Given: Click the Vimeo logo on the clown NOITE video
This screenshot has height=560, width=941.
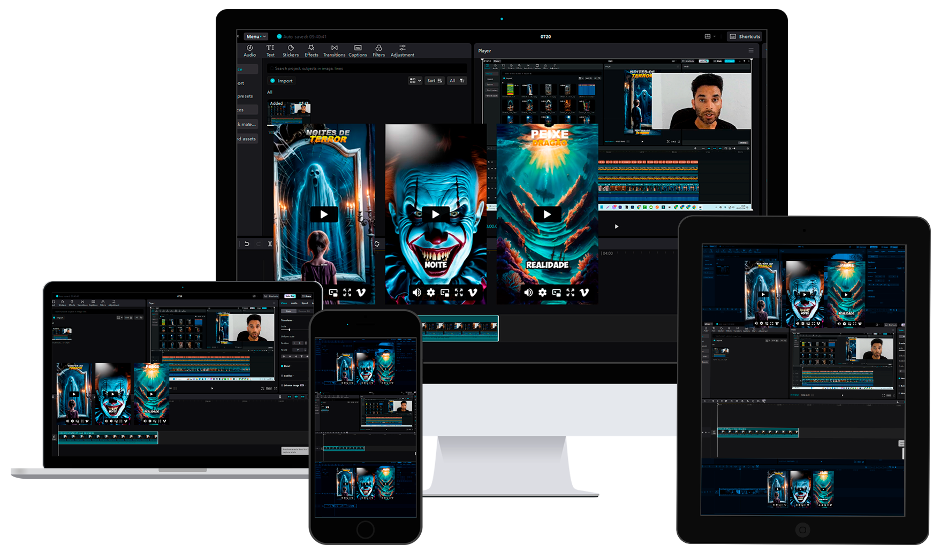Looking at the screenshot, I should (473, 293).
